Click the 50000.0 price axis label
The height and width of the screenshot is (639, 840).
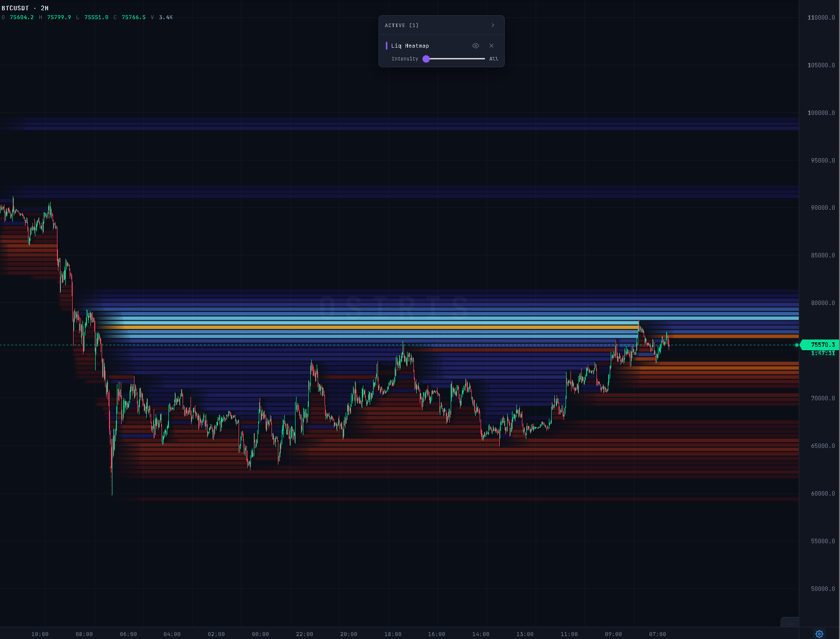pos(823,589)
